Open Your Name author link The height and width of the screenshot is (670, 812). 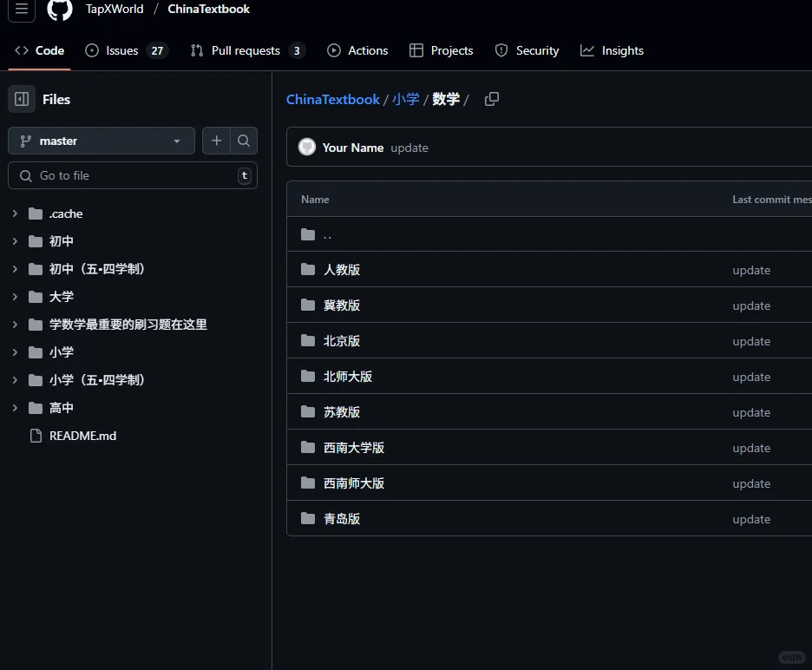[353, 148]
